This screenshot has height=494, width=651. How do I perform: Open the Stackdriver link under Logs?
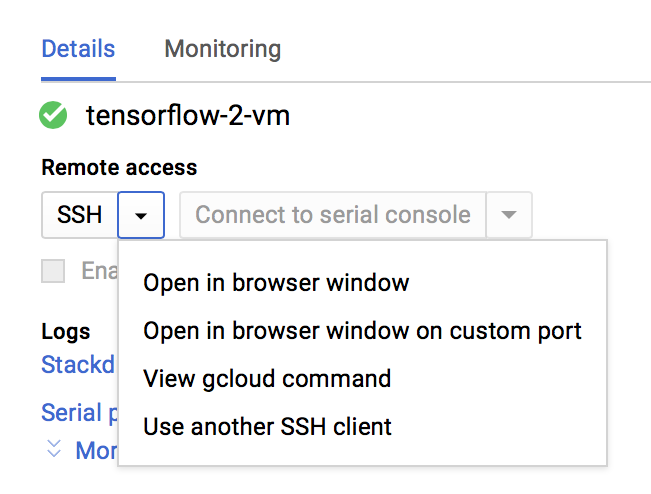tap(78, 365)
